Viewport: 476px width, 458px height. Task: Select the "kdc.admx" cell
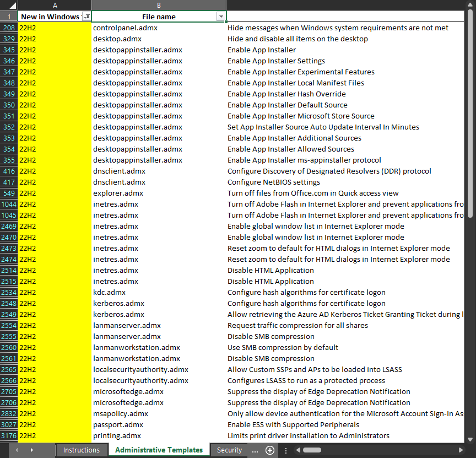[x=159, y=293]
